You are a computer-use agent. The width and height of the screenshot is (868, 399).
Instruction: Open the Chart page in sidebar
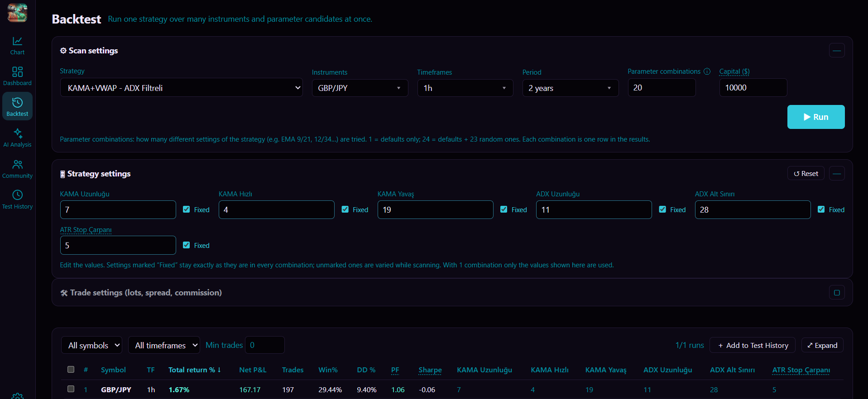(x=17, y=46)
